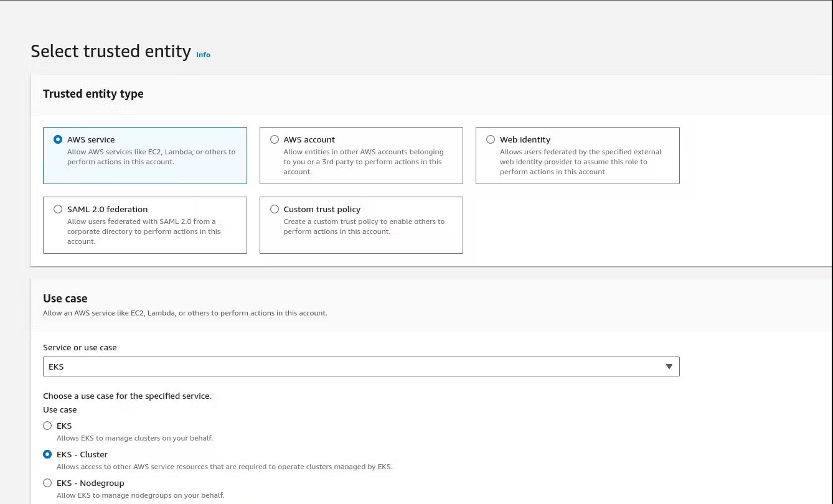Click the Use case subtitle about EC2, Lambda
The image size is (833, 504).
pos(185,313)
